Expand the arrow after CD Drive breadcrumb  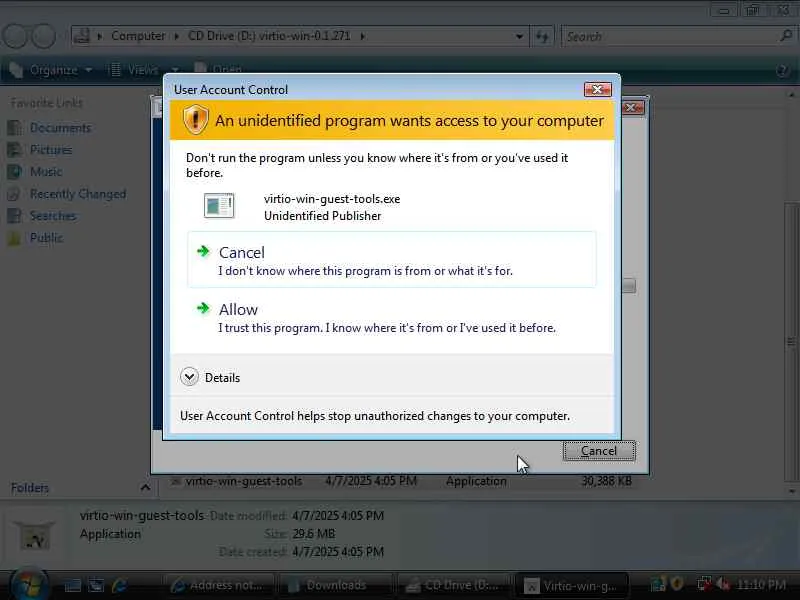pos(362,36)
